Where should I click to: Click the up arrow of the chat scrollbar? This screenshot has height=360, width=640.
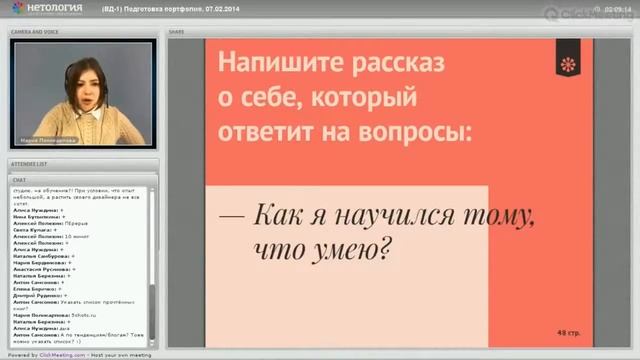152,190
